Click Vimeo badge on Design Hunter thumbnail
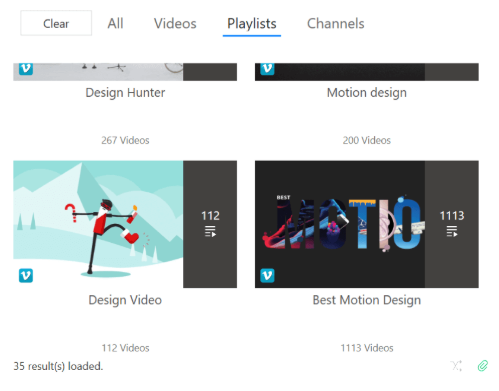 26,69
